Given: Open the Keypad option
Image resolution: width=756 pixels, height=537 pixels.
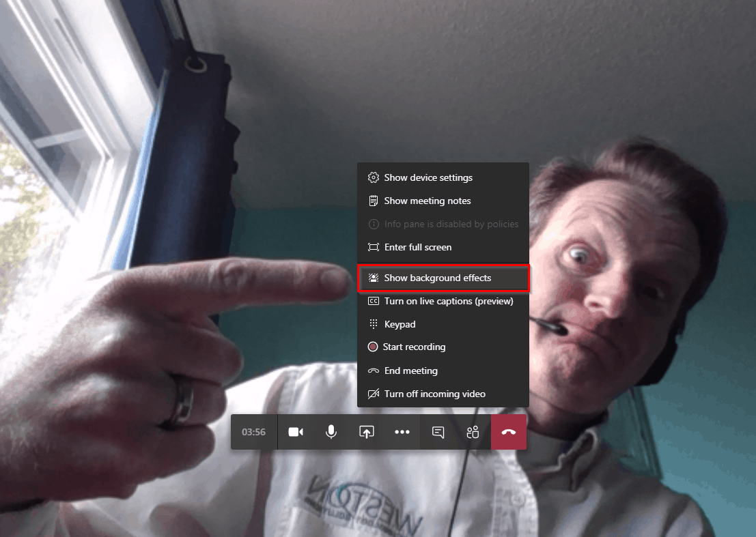Looking at the screenshot, I should 443,324.
